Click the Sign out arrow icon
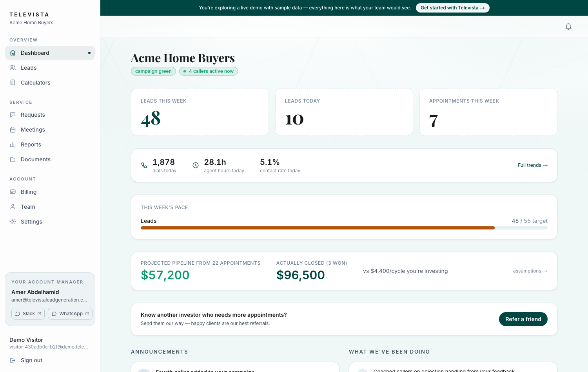 click(x=13, y=360)
